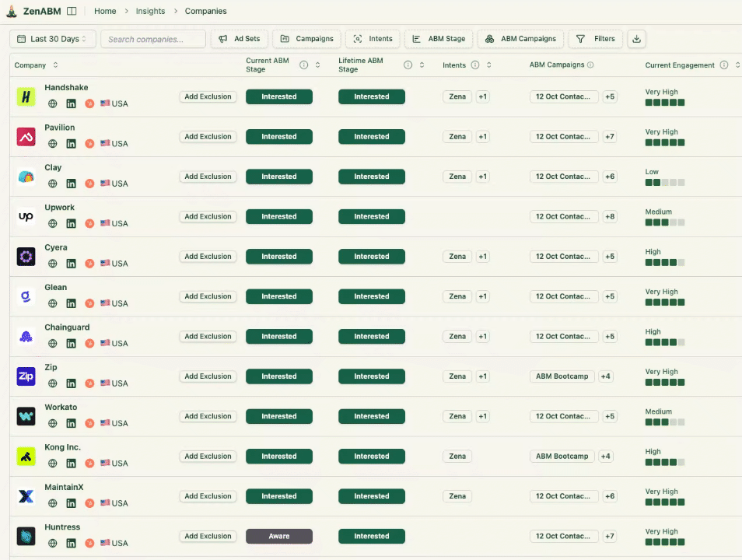Click Workato's website globe icon
742x560 pixels.
click(53, 423)
